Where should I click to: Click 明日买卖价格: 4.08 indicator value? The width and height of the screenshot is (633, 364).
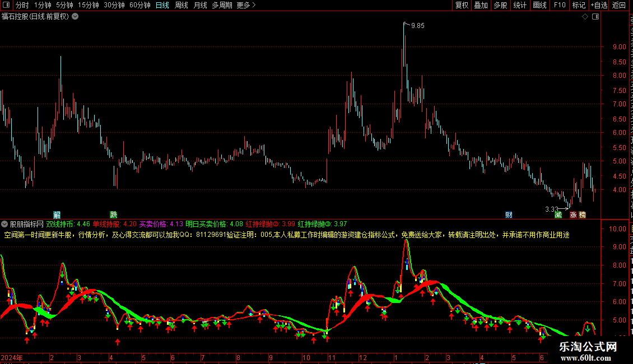click(215, 224)
